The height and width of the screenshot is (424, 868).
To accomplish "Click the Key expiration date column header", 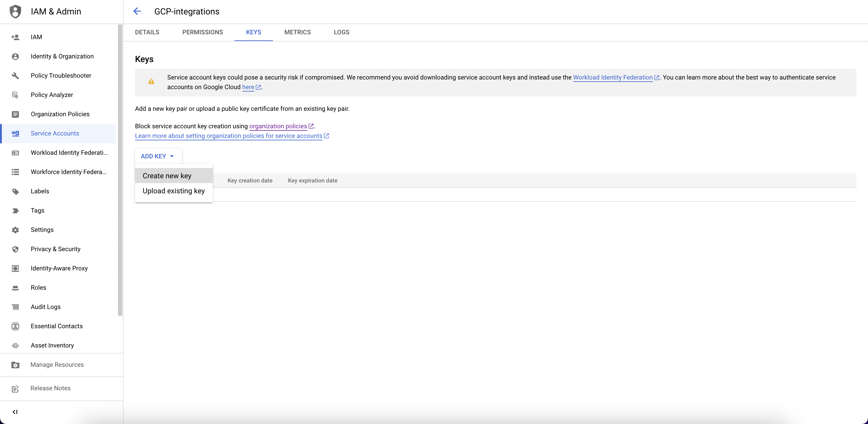I will point(312,180).
